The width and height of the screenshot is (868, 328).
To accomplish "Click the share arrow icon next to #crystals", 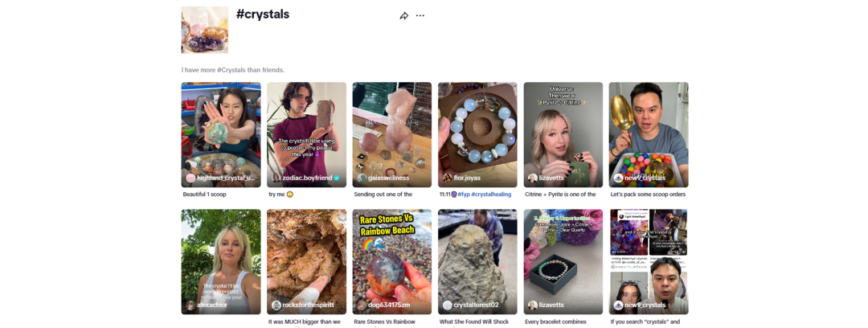I will click(x=404, y=16).
